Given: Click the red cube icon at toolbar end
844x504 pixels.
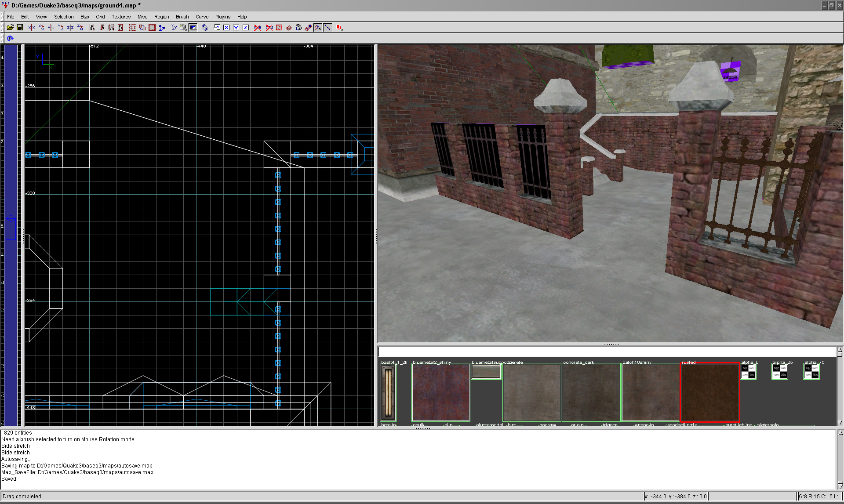Looking at the screenshot, I should pyautogui.click(x=338, y=27).
